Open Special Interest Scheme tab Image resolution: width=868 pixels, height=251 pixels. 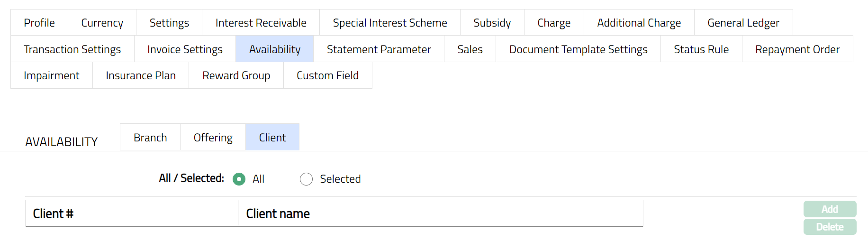389,23
